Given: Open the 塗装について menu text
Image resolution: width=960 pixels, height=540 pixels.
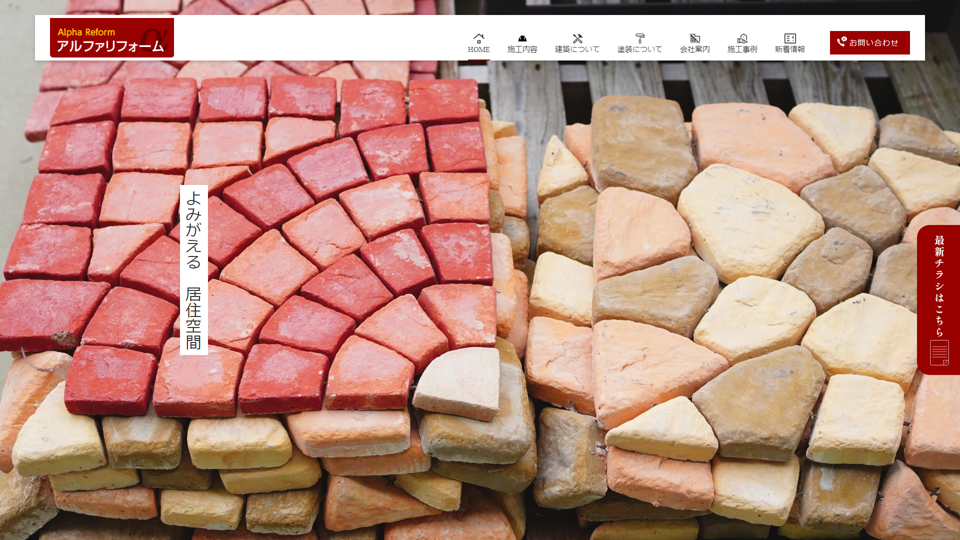Looking at the screenshot, I should pos(639,49).
